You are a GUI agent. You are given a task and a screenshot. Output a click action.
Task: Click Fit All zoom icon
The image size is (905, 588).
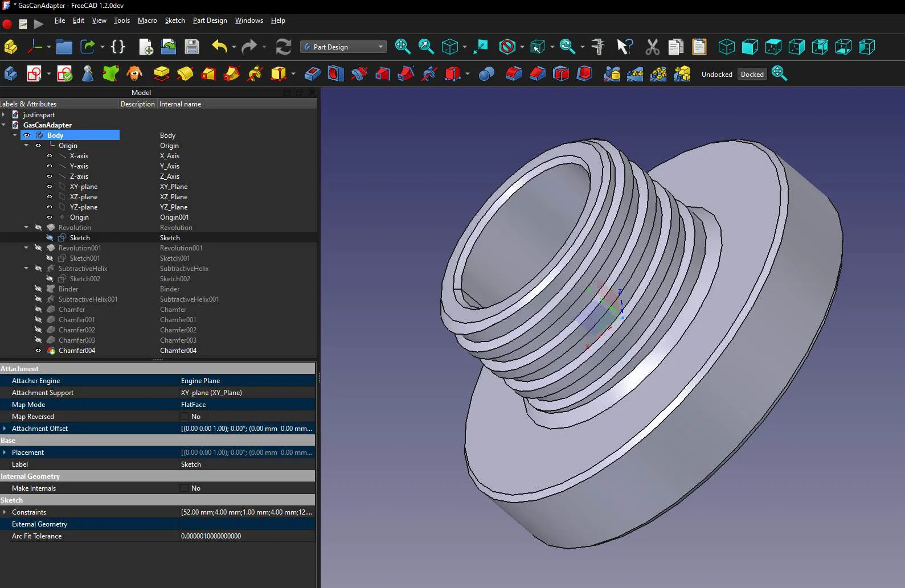tap(403, 47)
